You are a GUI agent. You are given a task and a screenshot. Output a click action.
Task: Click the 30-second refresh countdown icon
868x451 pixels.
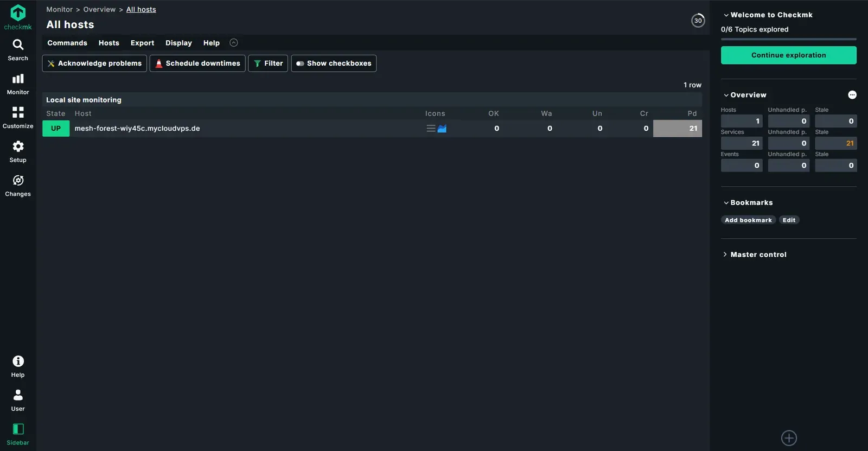pos(698,21)
